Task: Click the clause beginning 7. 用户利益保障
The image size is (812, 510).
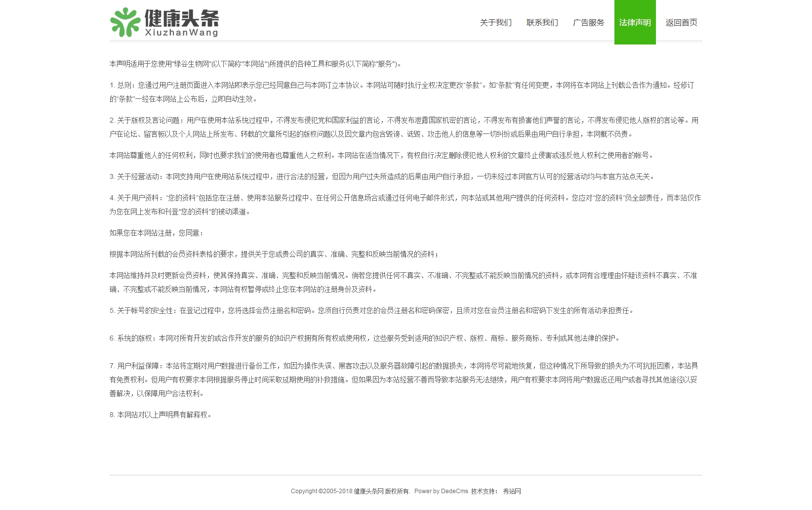Action: [x=404, y=380]
